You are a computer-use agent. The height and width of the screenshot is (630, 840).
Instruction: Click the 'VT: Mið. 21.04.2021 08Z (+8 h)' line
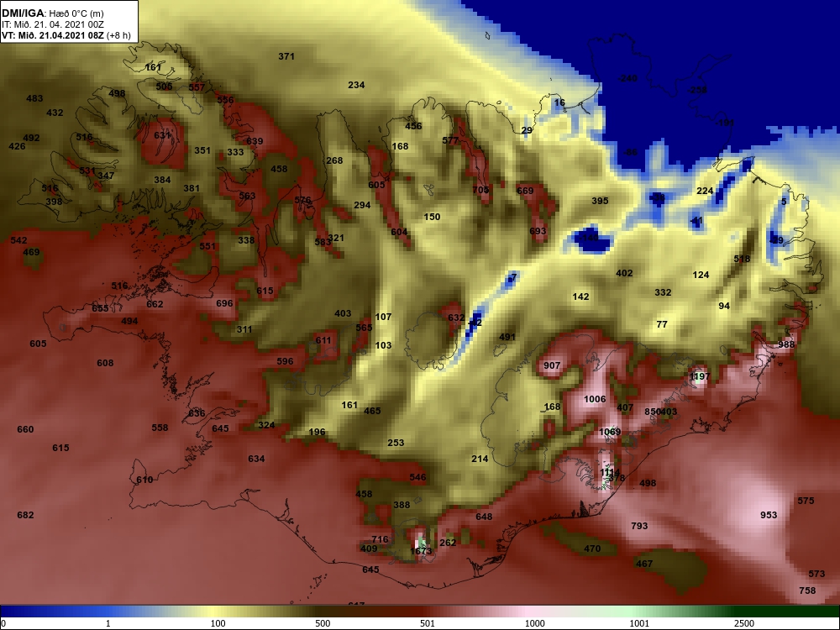point(66,35)
